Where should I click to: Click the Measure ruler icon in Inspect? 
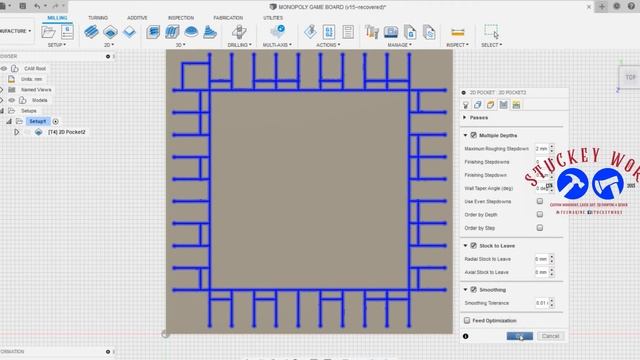458,32
